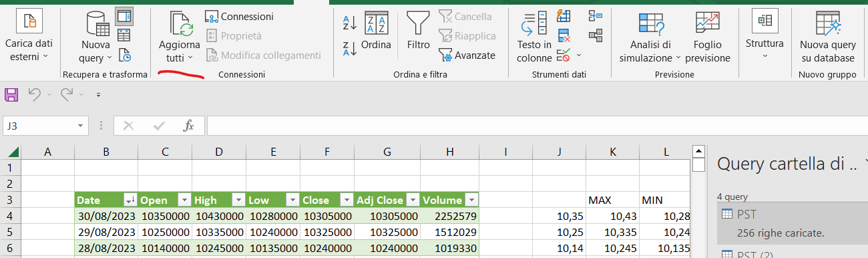Select the PST query in pane
Image resolution: width=868 pixels, height=258 pixels.
click(793, 224)
